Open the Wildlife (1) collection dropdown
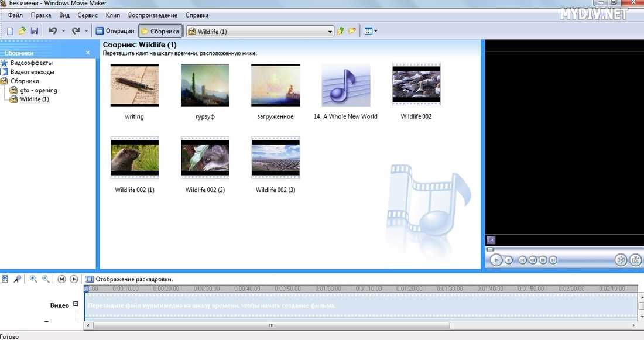 tap(330, 32)
